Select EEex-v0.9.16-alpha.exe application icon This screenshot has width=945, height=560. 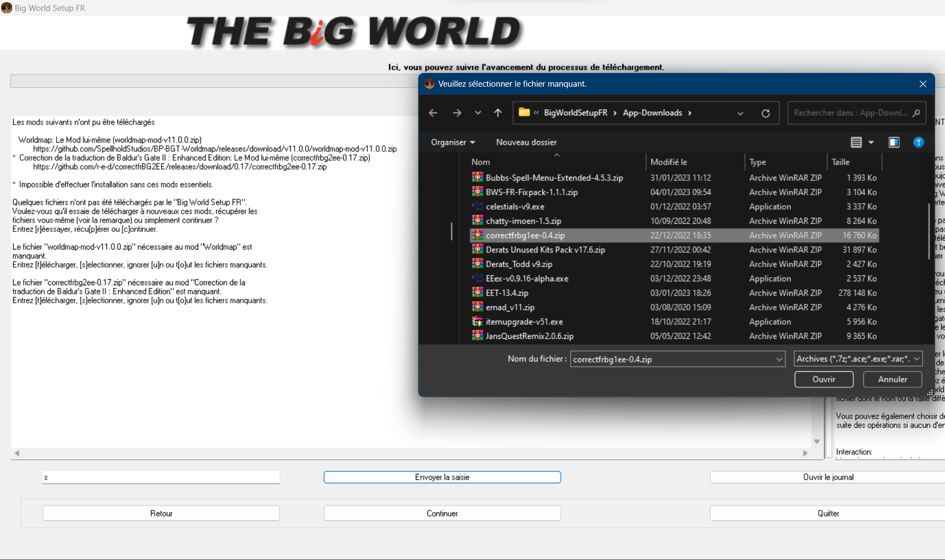[477, 278]
